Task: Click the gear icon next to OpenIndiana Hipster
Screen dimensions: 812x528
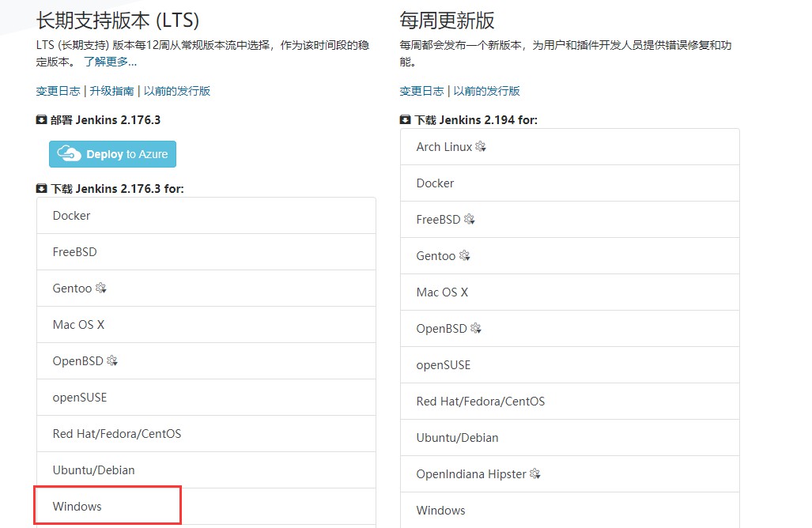Action: [535, 473]
